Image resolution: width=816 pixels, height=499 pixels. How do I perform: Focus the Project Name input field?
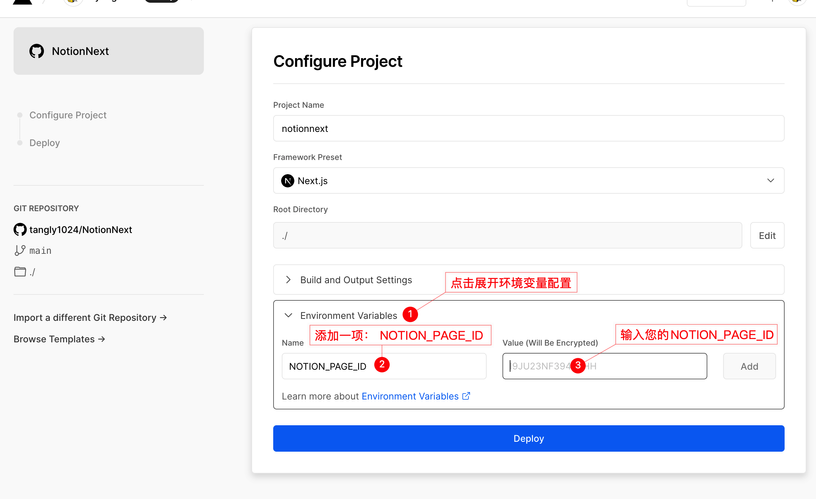[x=528, y=129]
